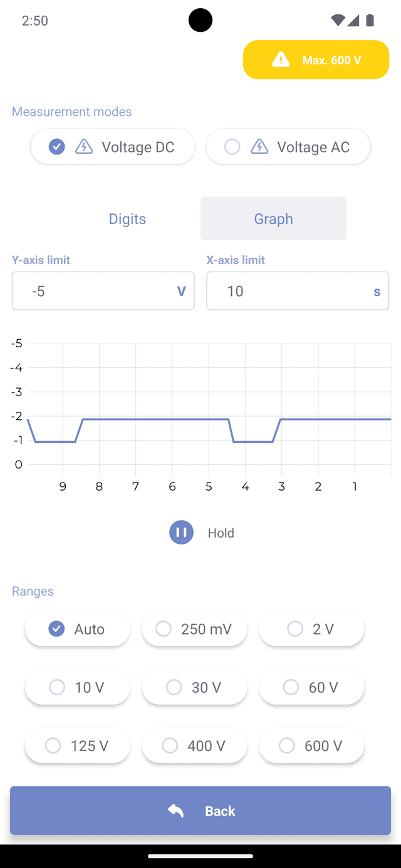401x868 pixels.
Task: Tap the hazard icon beside Voltage AC
Action: (x=259, y=146)
